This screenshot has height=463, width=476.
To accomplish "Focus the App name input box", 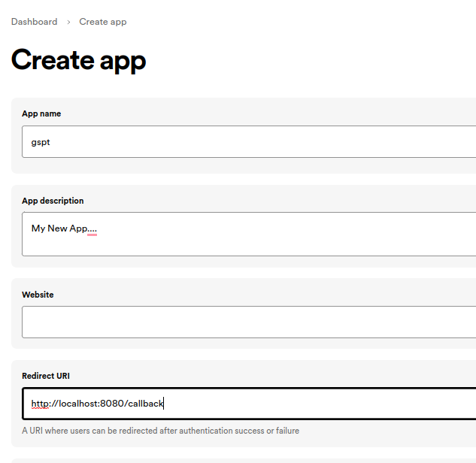I will 248,141.
